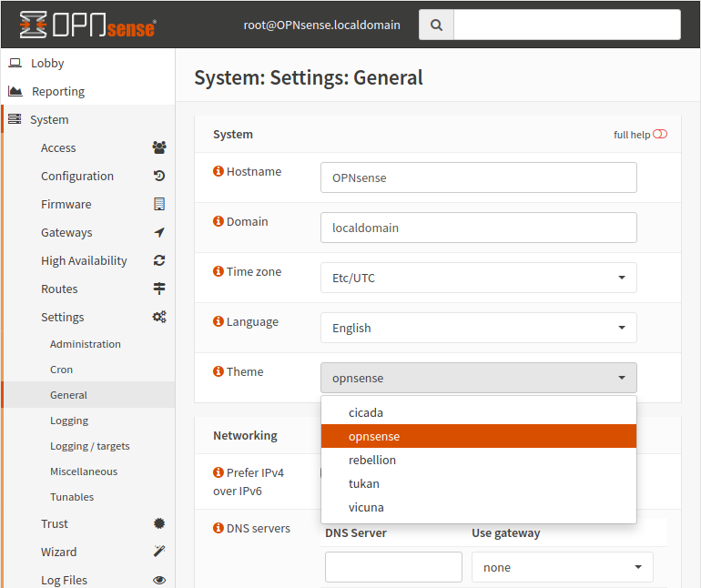The image size is (701, 588).
Task: Click the Log Files eye icon
Action: (x=159, y=580)
